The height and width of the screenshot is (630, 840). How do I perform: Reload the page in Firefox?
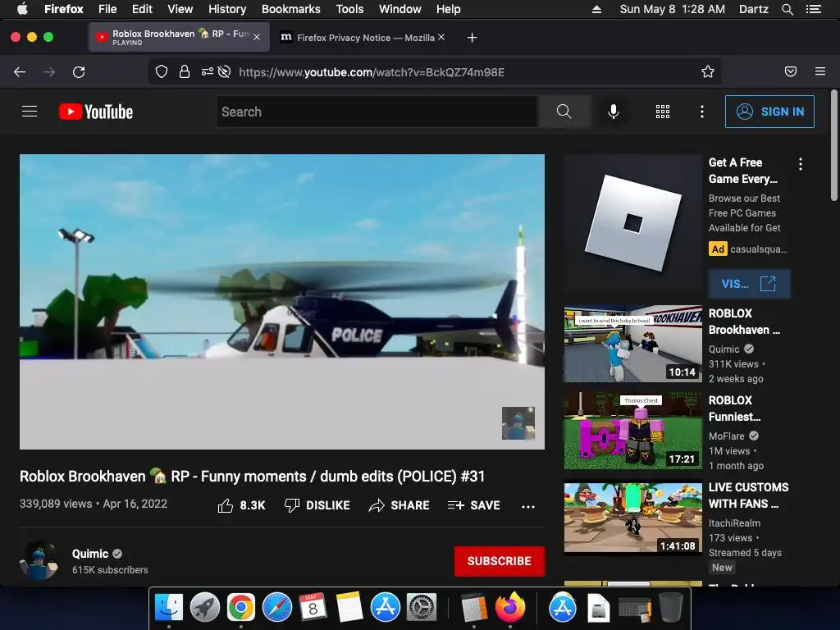tap(79, 72)
